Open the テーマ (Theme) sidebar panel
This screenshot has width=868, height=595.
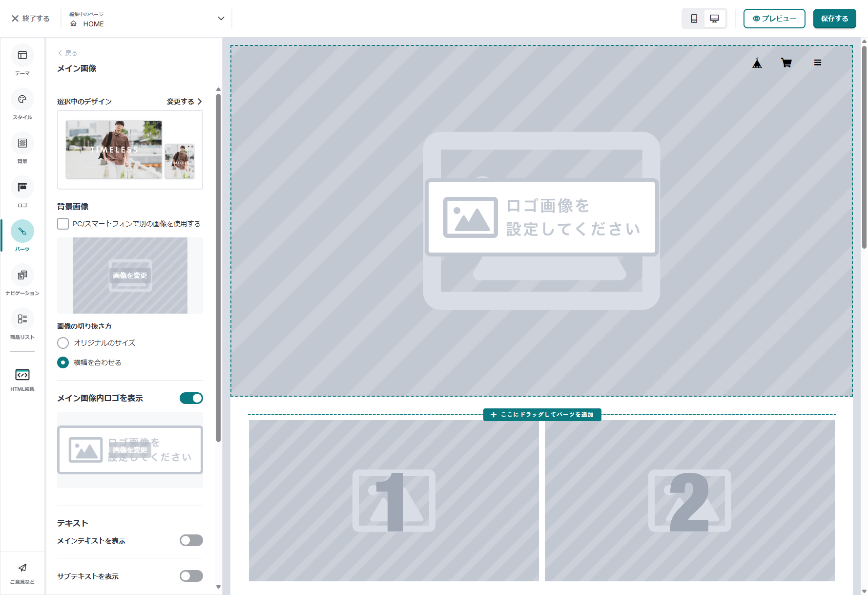coord(22,56)
